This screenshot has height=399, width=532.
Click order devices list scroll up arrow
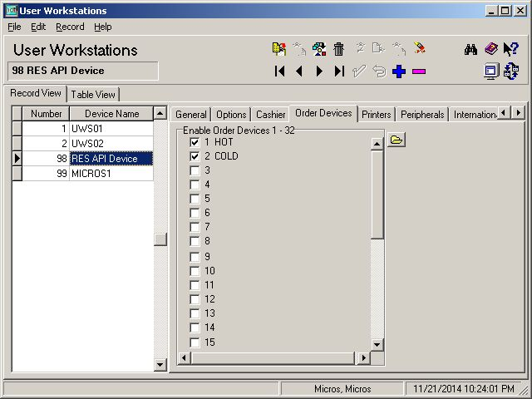pos(377,144)
